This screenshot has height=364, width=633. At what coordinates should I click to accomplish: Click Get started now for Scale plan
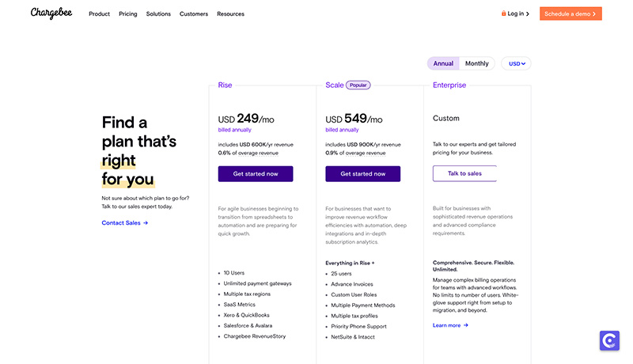(363, 174)
